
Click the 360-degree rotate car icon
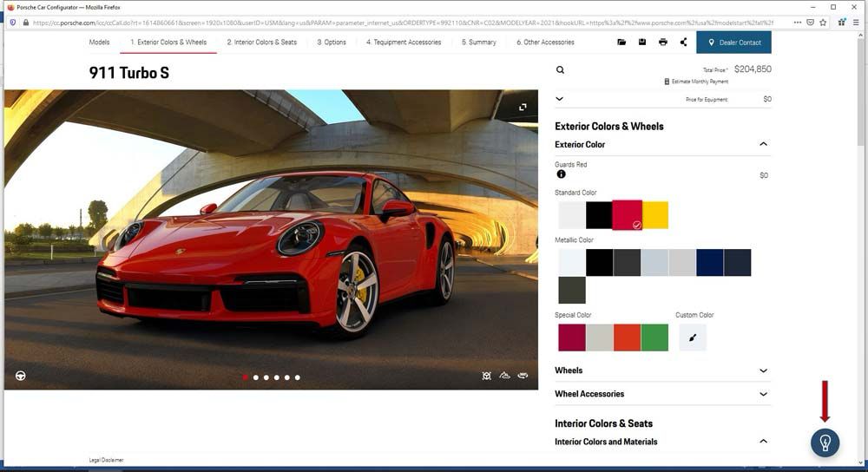tap(523, 376)
